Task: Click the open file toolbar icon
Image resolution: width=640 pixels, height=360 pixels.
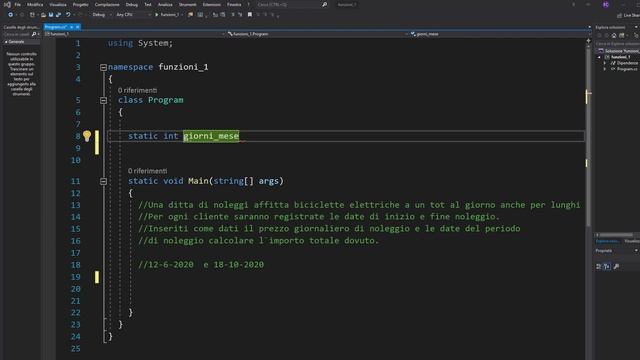Action: click(43, 15)
